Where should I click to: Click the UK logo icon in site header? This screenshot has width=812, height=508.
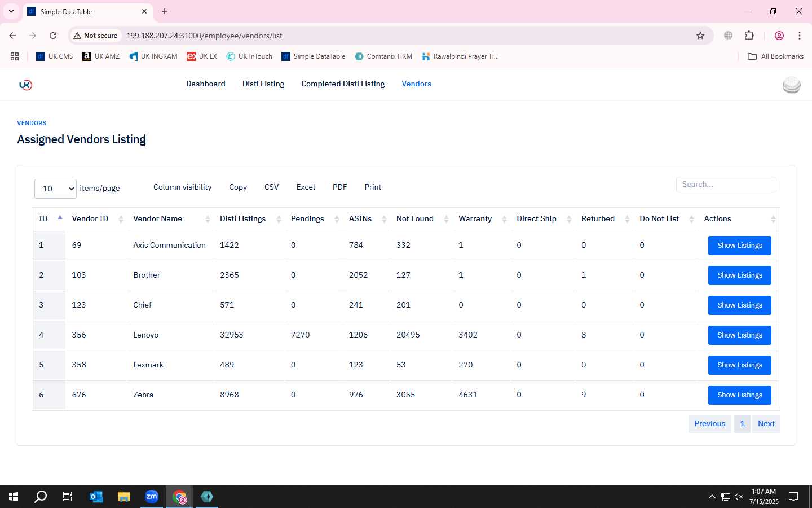[x=25, y=85]
